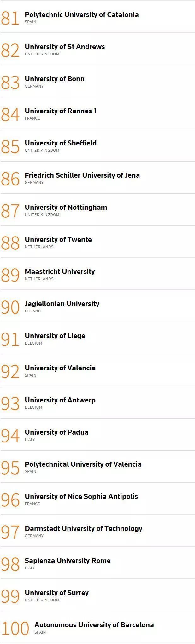Viewport: 195px width, 644px height.
Task: Click Jagiellonian University name
Action: point(62,304)
